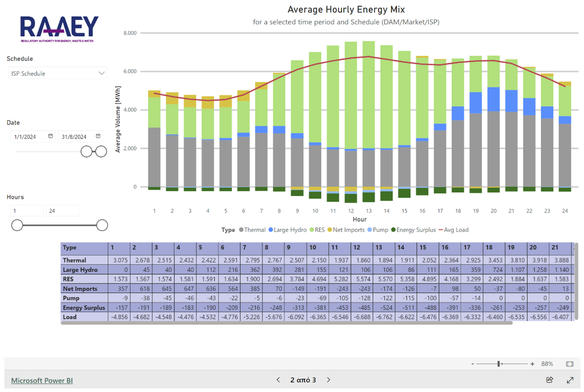
Task: Toggle the Thermal legend item
Action: click(252, 230)
